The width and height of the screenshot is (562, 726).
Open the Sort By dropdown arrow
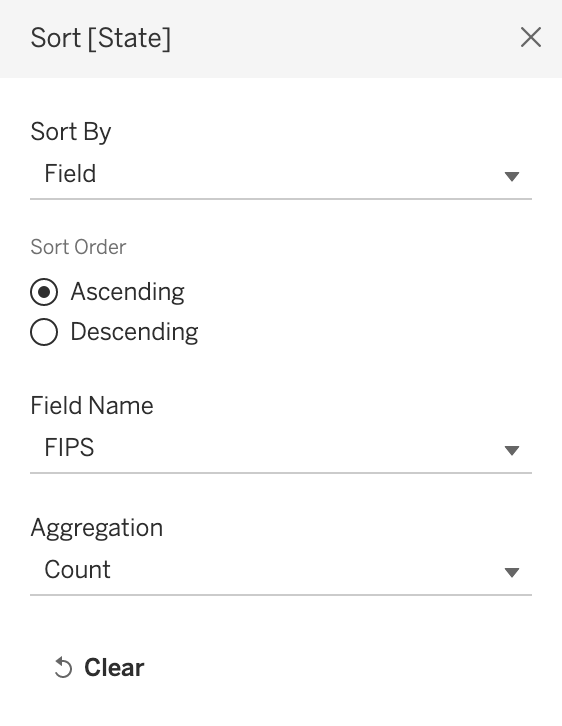click(x=512, y=176)
